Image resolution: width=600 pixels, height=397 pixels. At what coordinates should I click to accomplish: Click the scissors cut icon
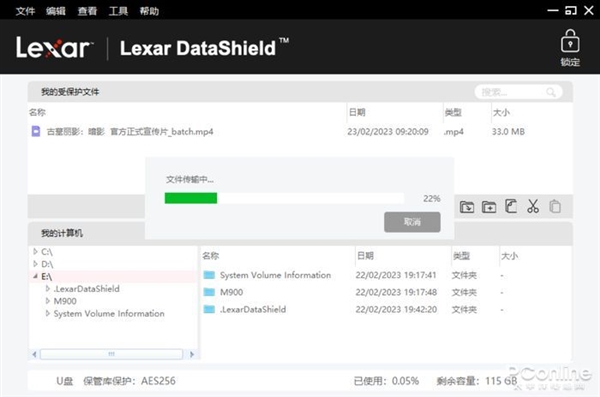(x=533, y=206)
